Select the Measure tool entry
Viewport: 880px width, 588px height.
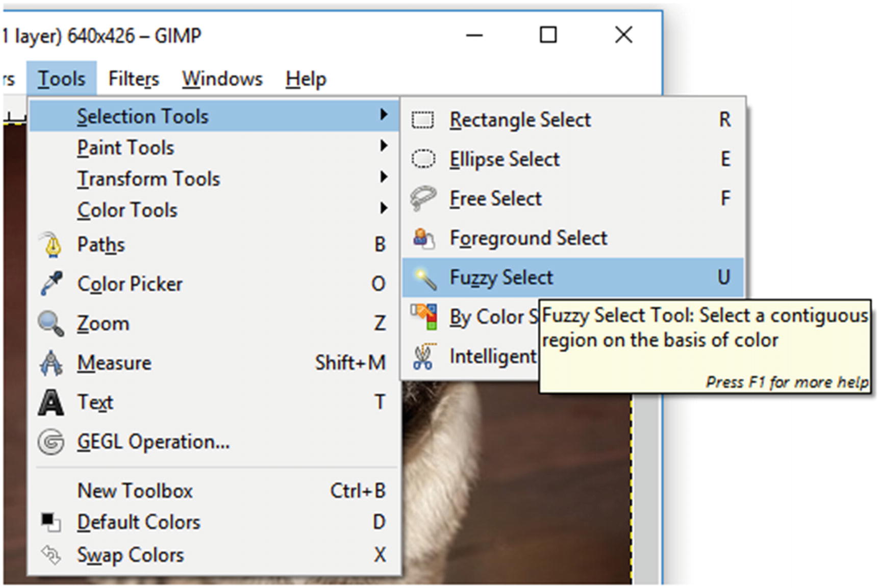click(214, 363)
